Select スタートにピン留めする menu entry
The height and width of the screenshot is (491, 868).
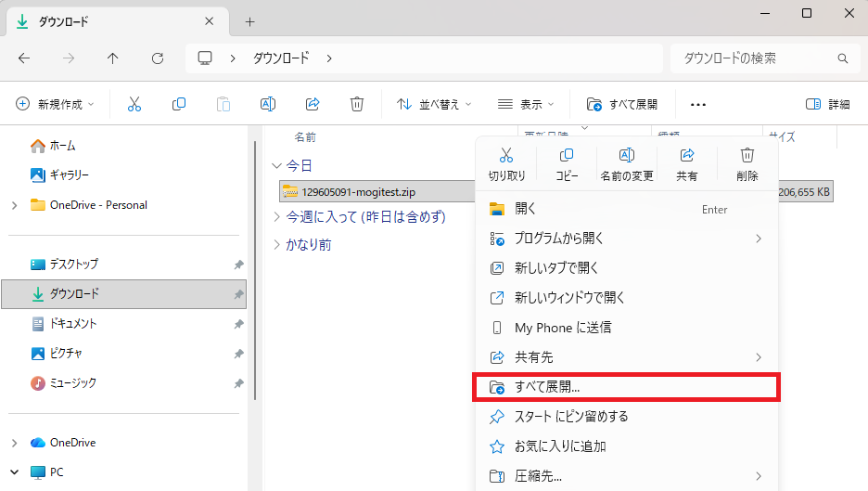[627, 417]
